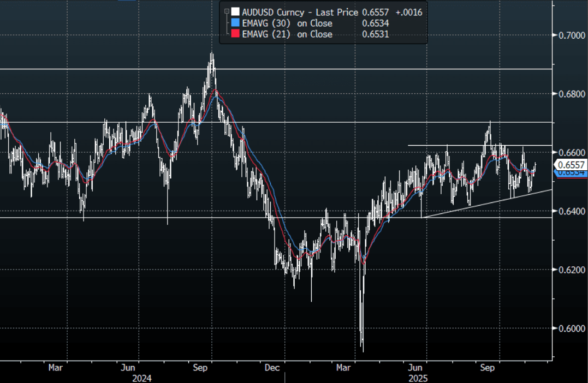Click the red EMAVG (21) color swatch
The width and height of the screenshot is (588, 383).
pos(235,34)
